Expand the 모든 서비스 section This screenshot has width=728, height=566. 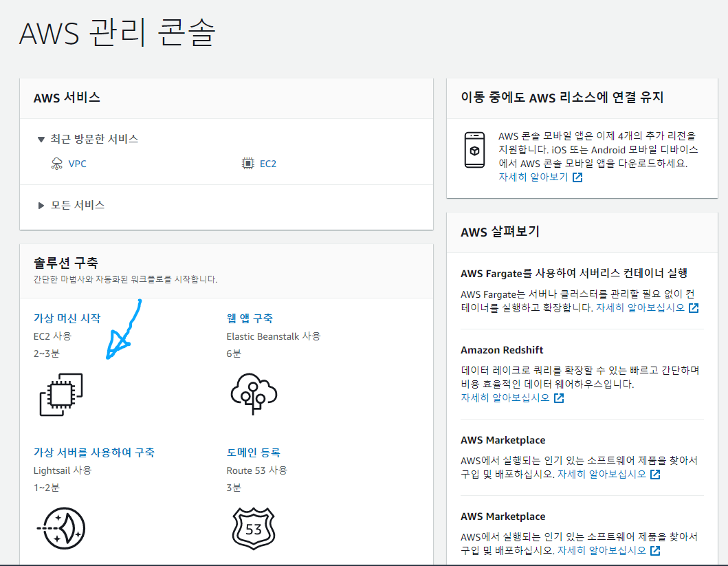pos(41,205)
